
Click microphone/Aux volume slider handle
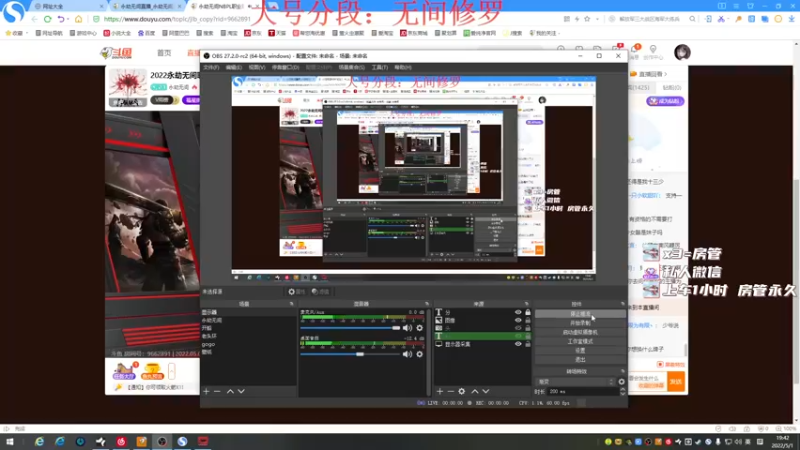click(396, 328)
